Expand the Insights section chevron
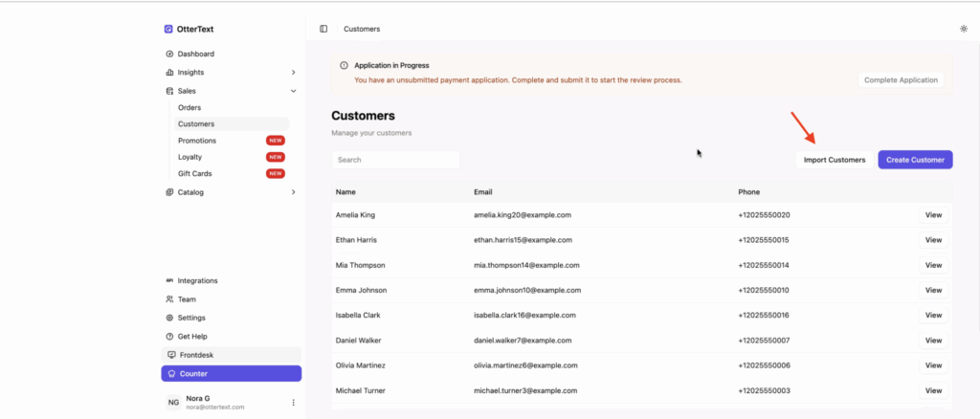 [293, 72]
